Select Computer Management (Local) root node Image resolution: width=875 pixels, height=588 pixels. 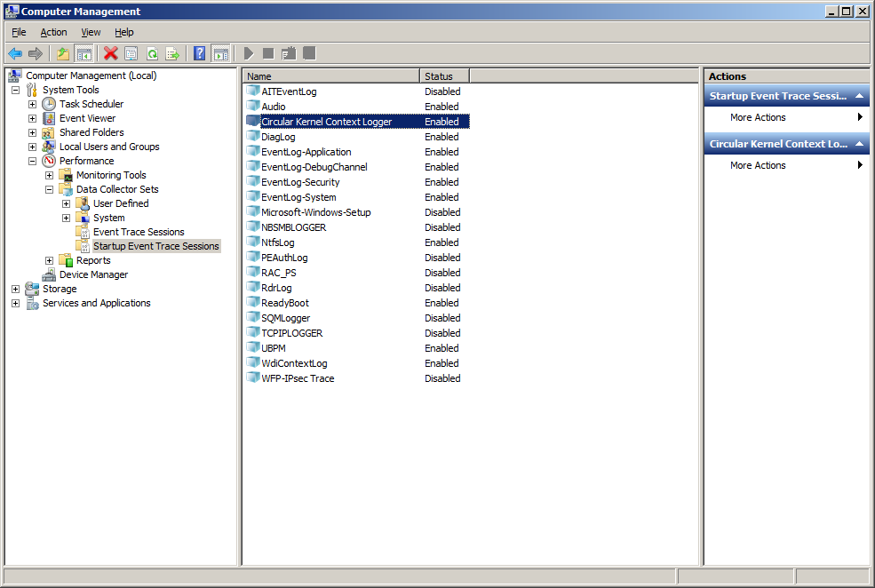coord(91,75)
